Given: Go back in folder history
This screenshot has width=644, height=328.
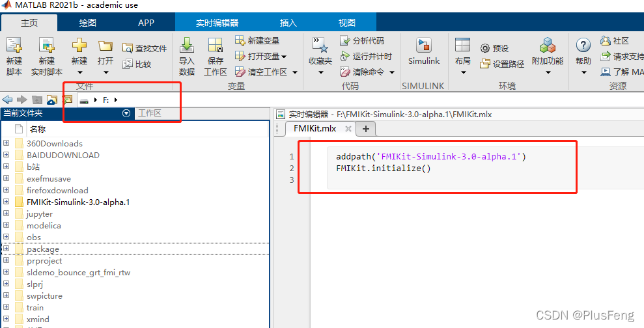Looking at the screenshot, I should [x=7, y=100].
